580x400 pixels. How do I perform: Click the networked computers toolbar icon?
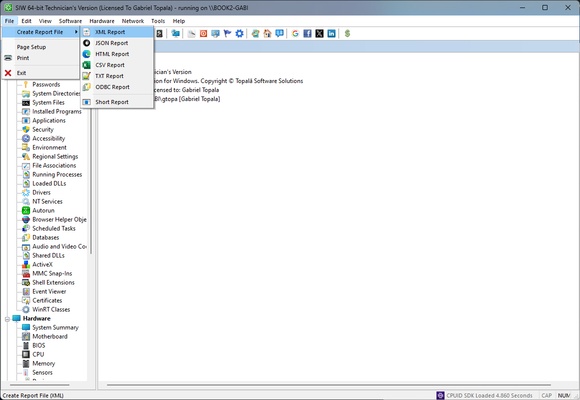176,34
